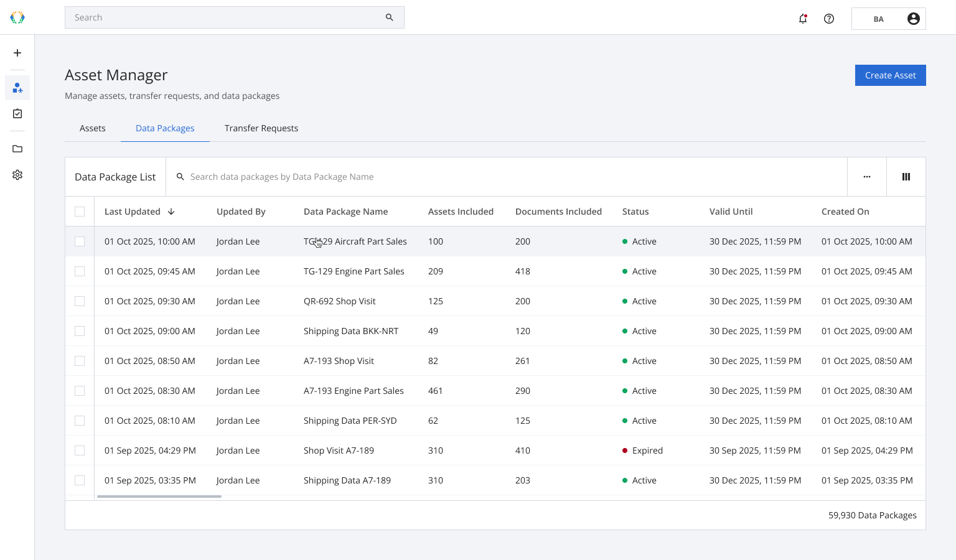Check the Shipping Data PER-SYD row

coord(80,421)
